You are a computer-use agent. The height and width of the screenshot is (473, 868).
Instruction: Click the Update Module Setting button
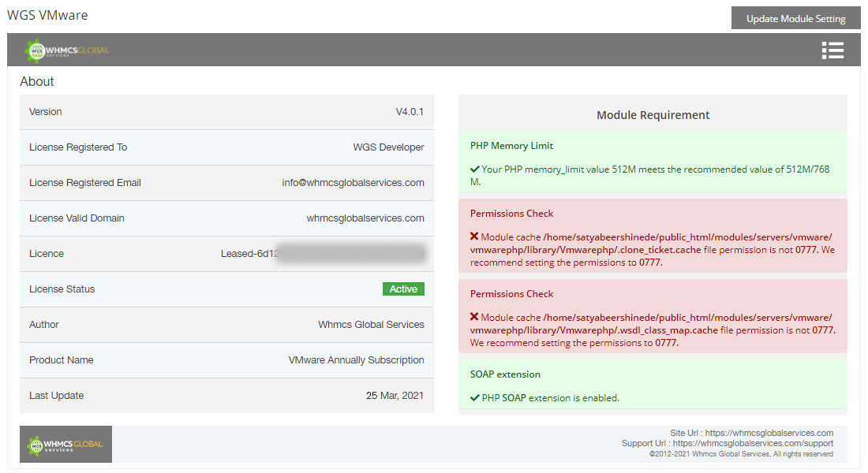click(795, 19)
